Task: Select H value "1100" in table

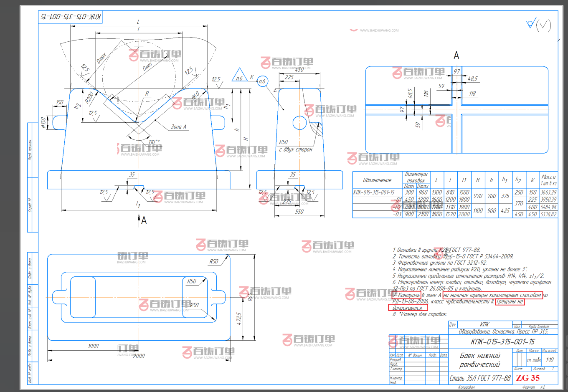Action: pos(478,211)
